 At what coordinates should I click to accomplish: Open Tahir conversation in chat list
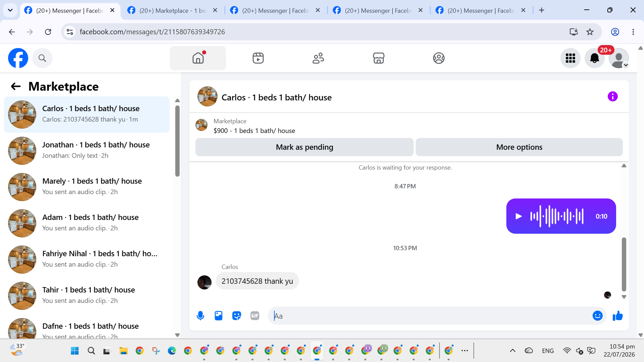[x=87, y=296]
